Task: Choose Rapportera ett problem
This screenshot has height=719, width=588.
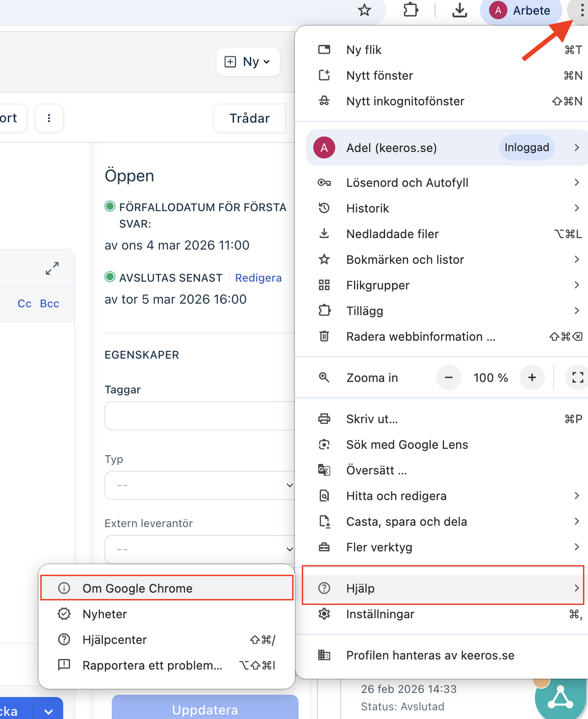Action: click(x=167, y=665)
